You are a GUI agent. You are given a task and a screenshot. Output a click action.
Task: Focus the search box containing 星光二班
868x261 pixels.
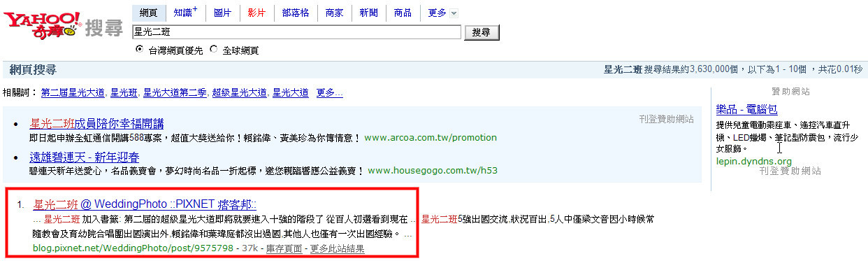click(x=296, y=31)
